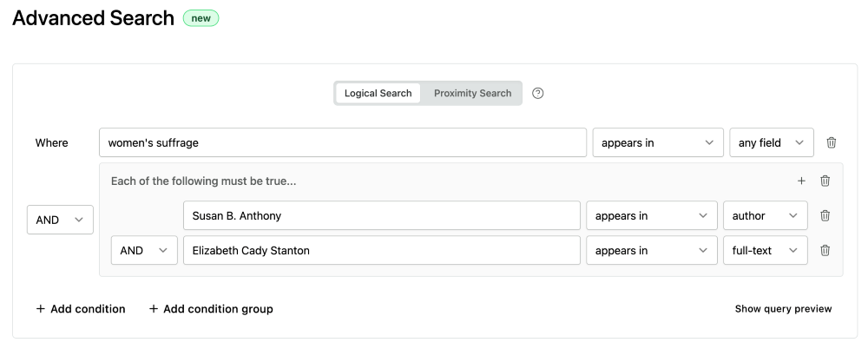Click Add condition button
The image size is (868, 349).
pos(81,309)
